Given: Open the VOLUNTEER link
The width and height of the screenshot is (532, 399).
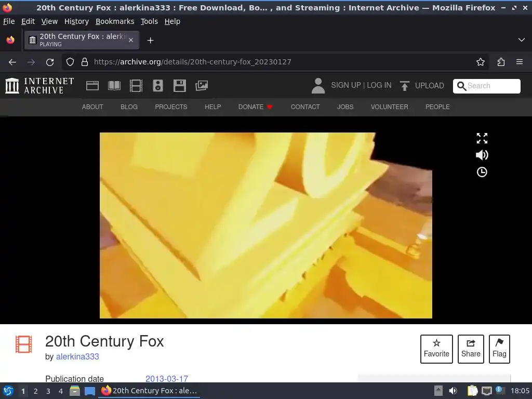Looking at the screenshot, I should coord(389,107).
